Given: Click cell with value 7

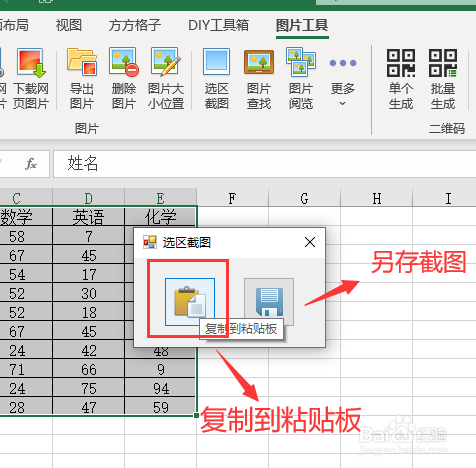Looking at the screenshot, I should coord(88,236).
